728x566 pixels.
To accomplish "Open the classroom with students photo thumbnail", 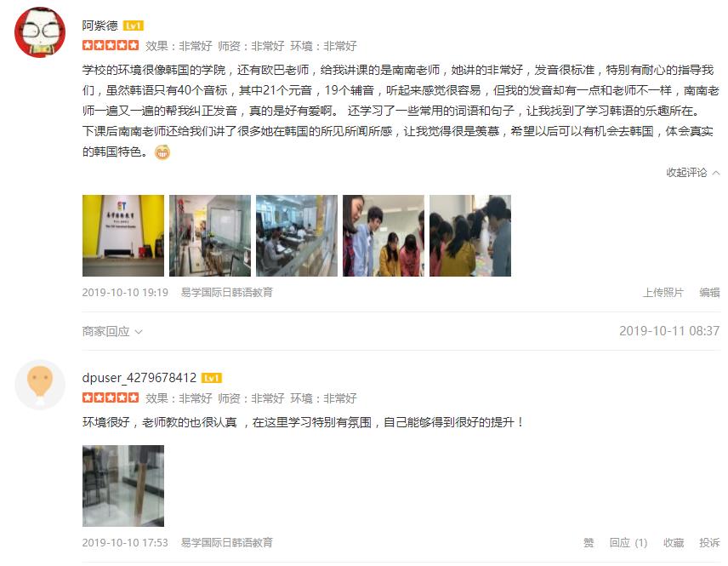I will click(x=297, y=236).
